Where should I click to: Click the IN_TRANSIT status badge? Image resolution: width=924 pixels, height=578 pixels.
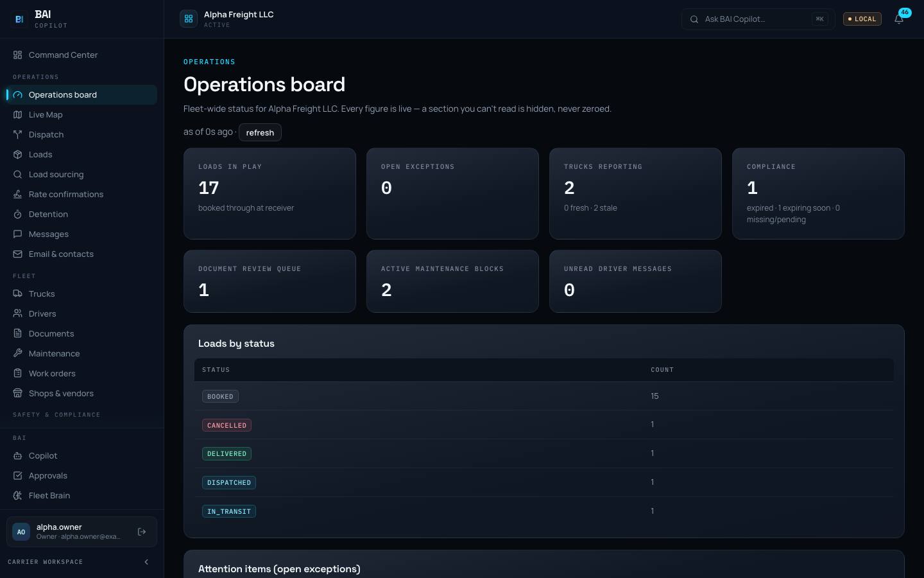click(x=229, y=511)
